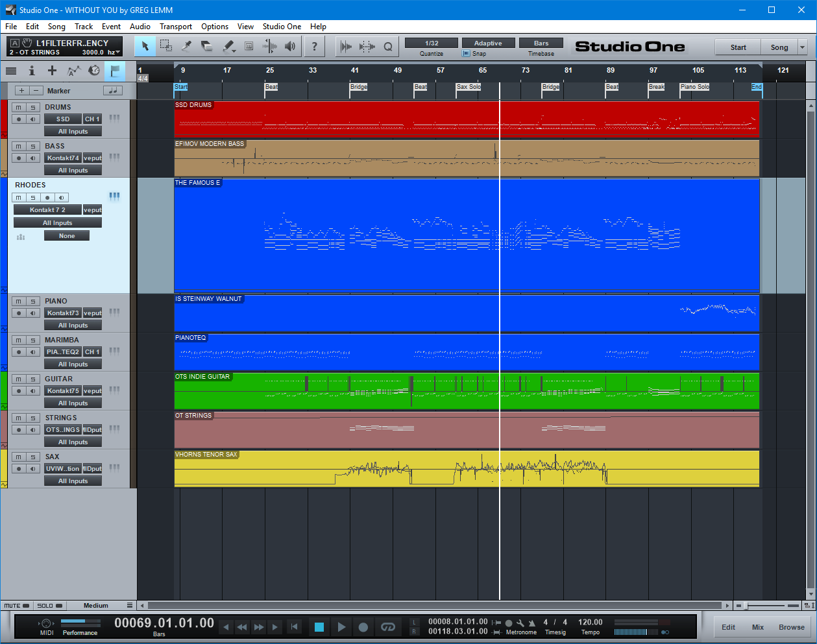Open the Transport menu
Screen dimensions: 817x644
(x=175, y=27)
